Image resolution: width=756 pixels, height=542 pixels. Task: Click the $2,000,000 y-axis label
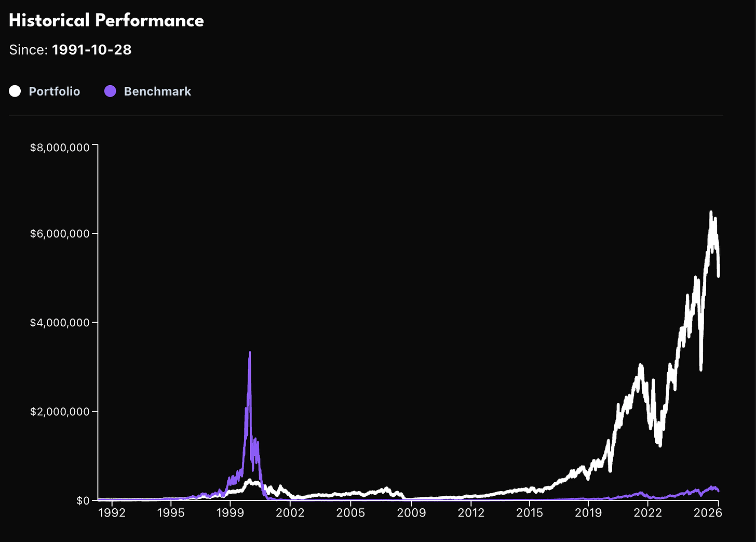60,412
